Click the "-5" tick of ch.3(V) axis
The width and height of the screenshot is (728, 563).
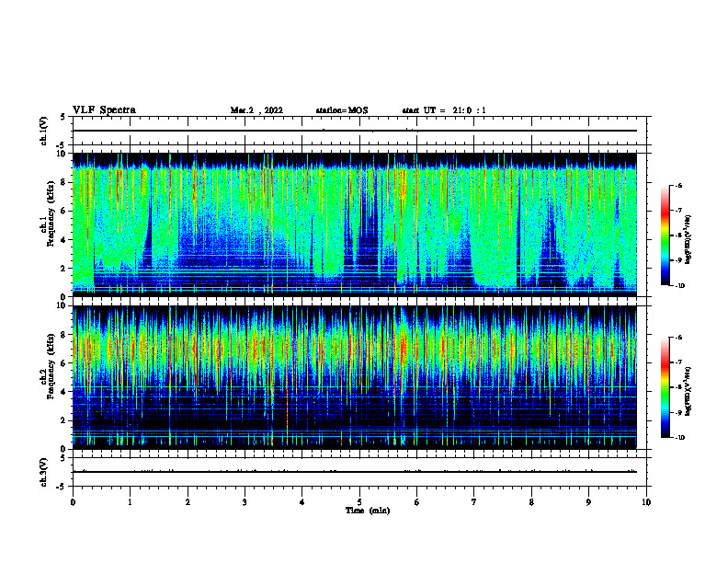pos(62,487)
